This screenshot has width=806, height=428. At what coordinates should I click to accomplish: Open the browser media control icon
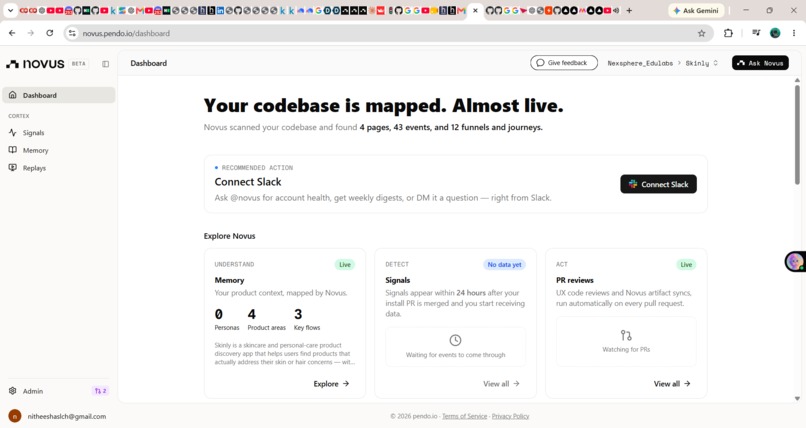pos(756,33)
